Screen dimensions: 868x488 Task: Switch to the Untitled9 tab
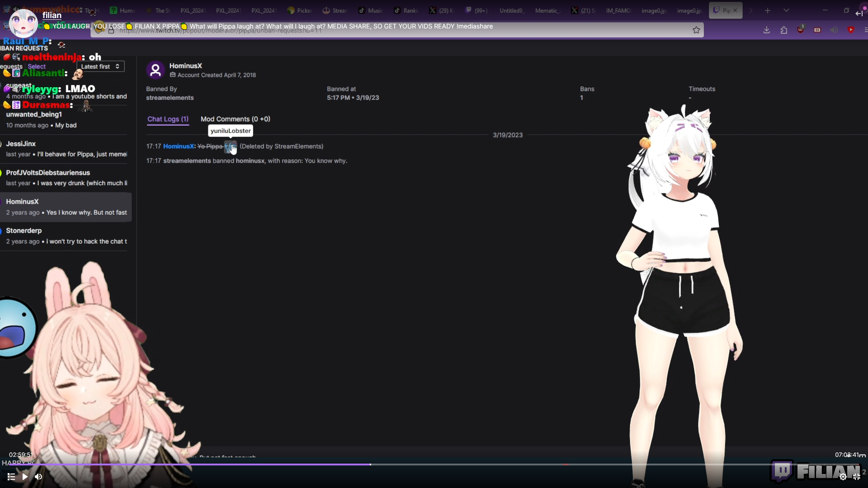pos(511,10)
